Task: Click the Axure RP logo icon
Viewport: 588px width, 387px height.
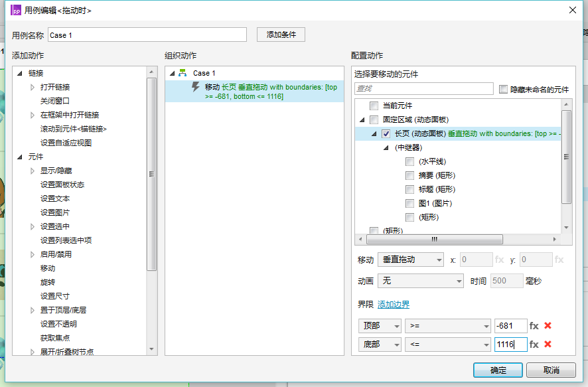Action: [15, 10]
